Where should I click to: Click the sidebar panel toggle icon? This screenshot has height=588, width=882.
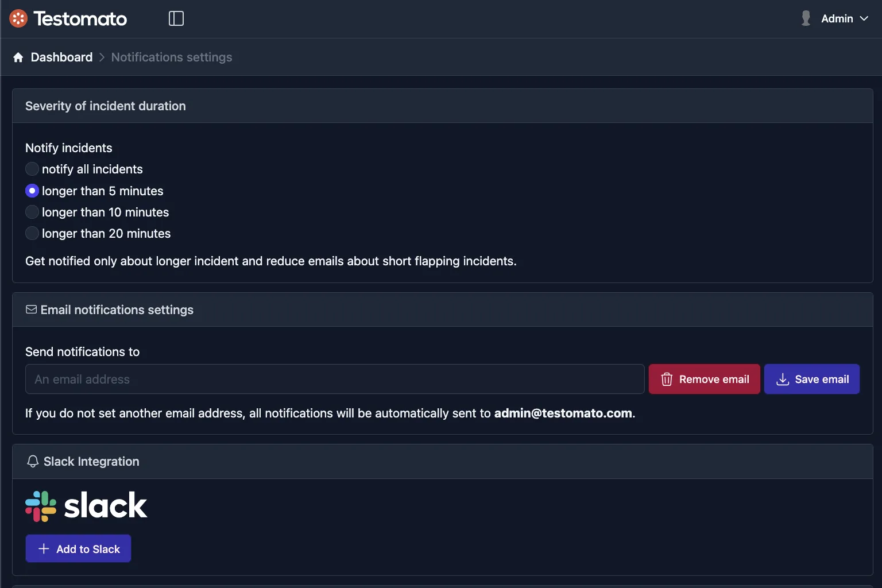[176, 18]
